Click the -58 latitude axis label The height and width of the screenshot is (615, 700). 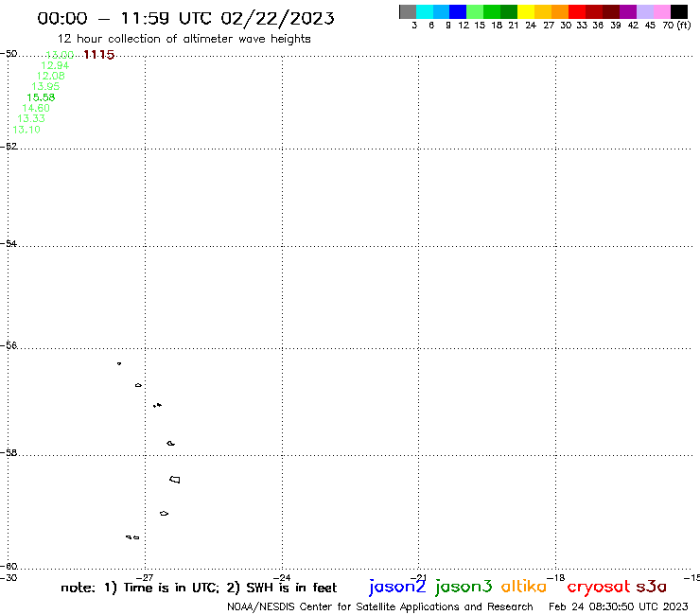pyautogui.click(x=9, y=452)
